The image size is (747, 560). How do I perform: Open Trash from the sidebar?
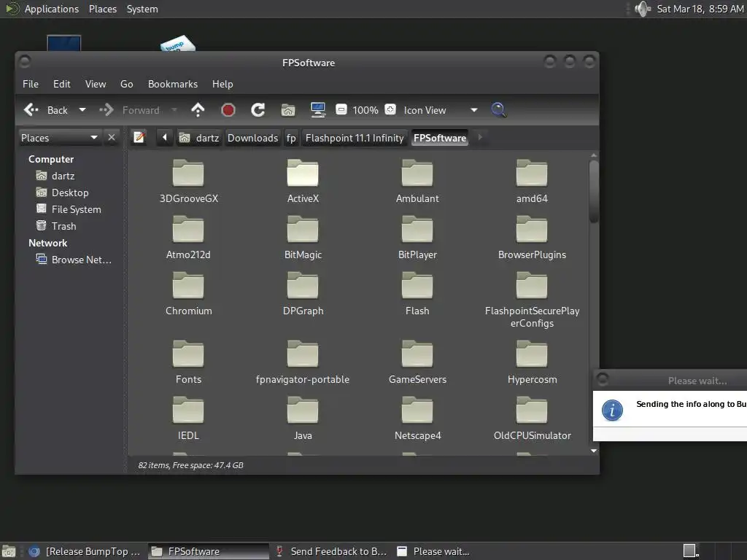coord(56,226)
